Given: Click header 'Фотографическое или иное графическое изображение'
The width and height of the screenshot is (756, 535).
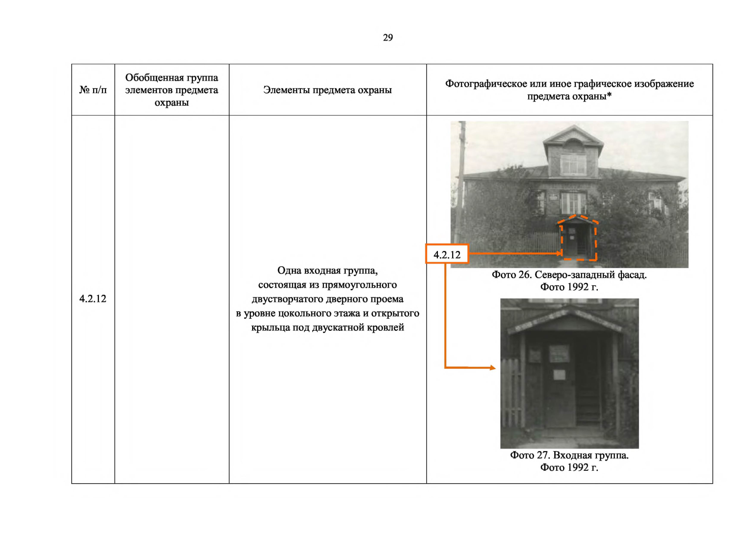Looking at the screenshot, I should [x=569, y=90].
